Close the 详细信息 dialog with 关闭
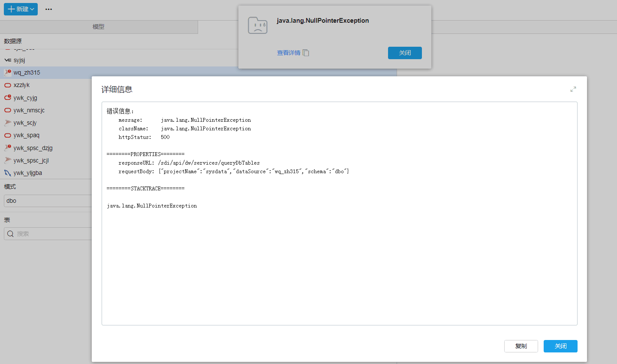Image resolution: width=617 pixels, height=364 pixels. (560, 346)
